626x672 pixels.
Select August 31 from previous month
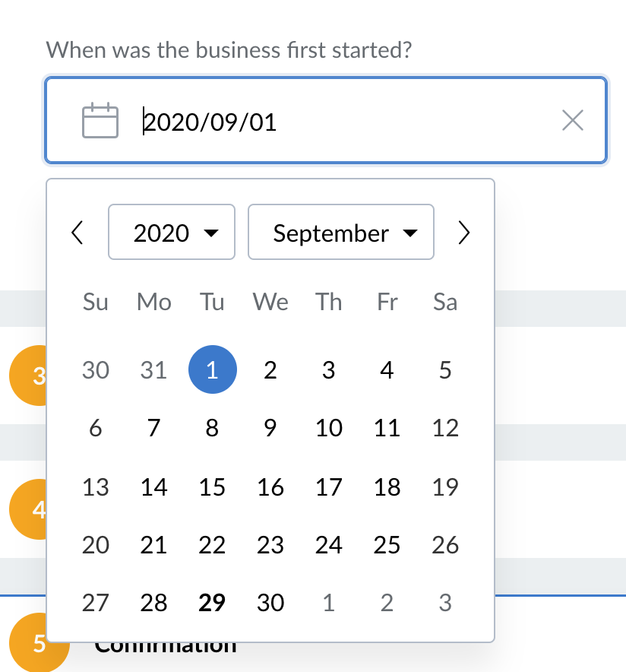point(153,369)
